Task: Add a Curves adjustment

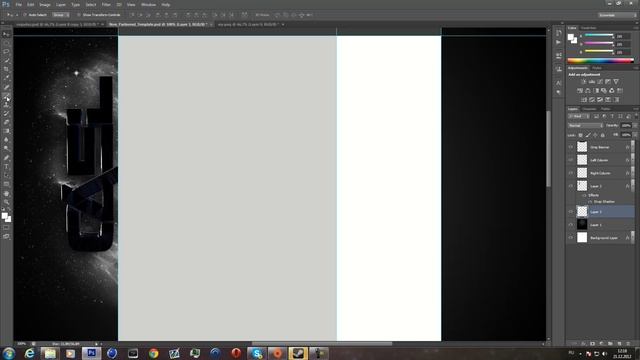Action: 600,82
